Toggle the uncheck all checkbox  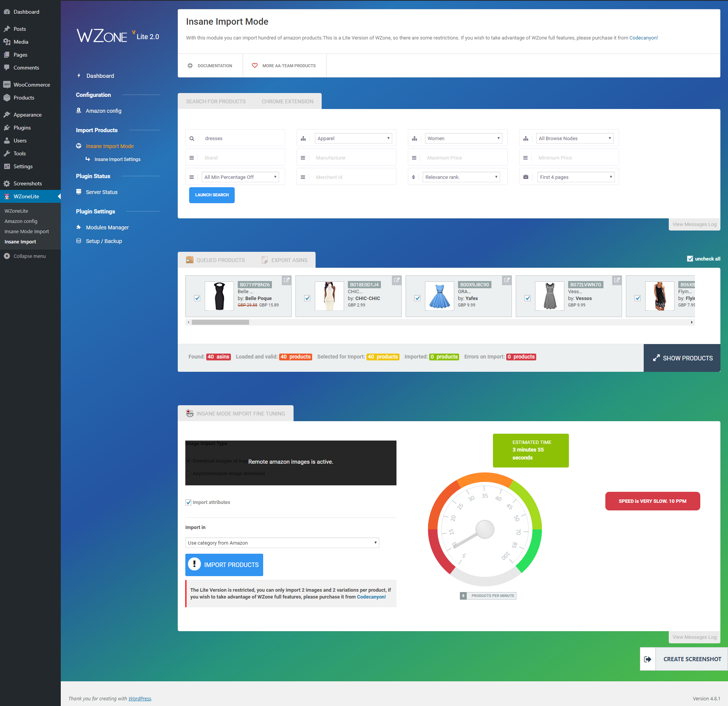(x=690, y=259)
